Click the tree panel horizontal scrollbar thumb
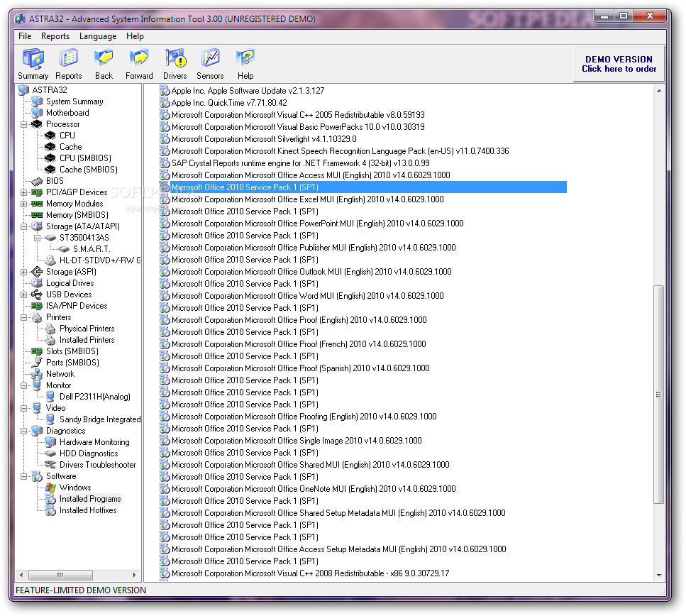Viewport: 686px width, 616px height. tap(60, 575)
